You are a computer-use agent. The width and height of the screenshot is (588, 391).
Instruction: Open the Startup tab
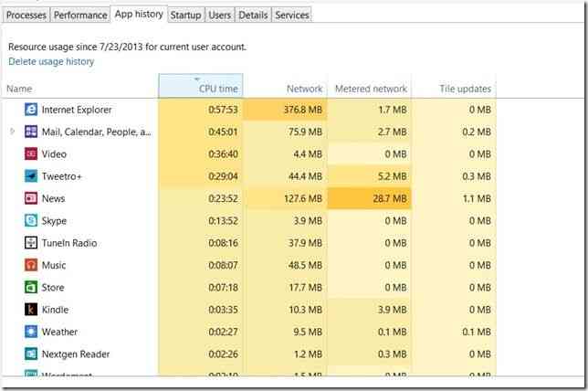[185, 15]
